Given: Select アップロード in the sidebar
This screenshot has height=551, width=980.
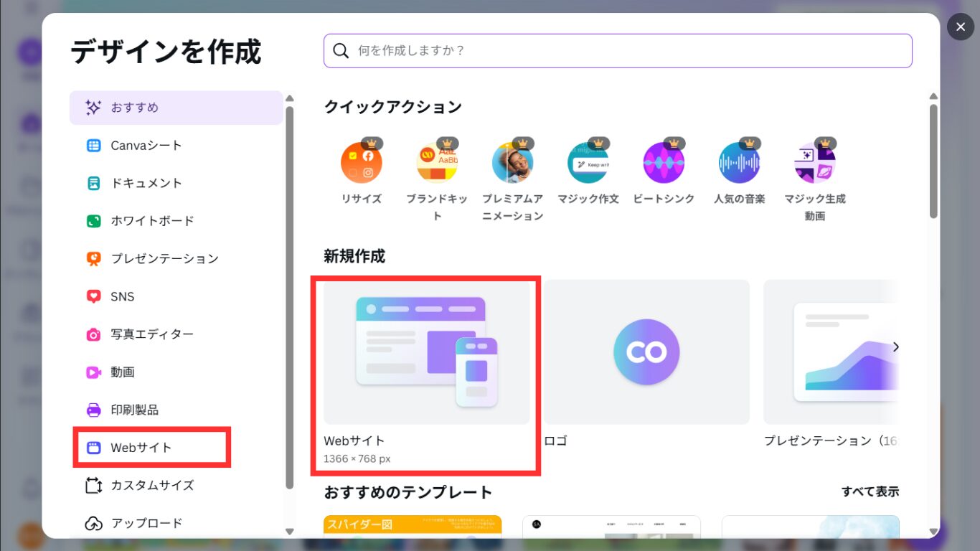Looking at the screenshot, I should point(176,524).
